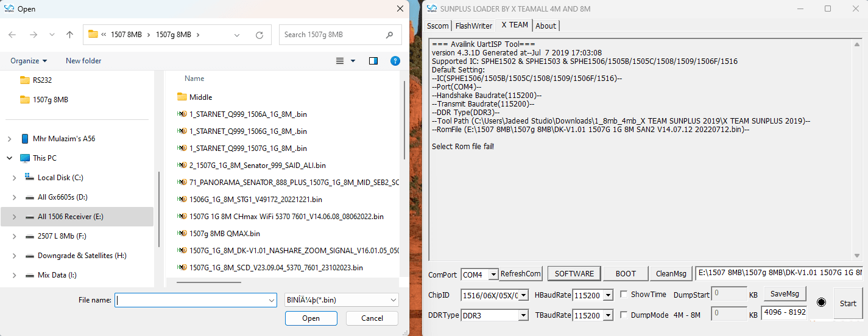Open ChipID dropdown

click(523, 295)
